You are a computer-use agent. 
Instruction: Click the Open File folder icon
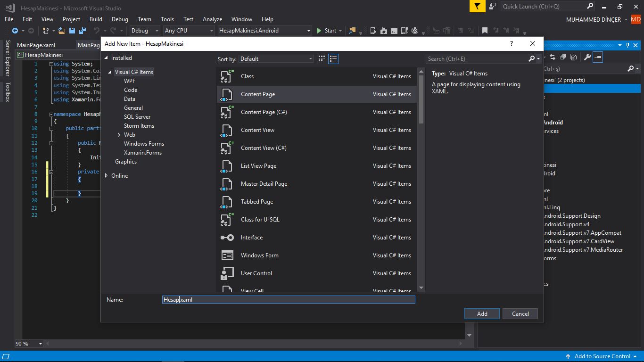pos(62,31)
